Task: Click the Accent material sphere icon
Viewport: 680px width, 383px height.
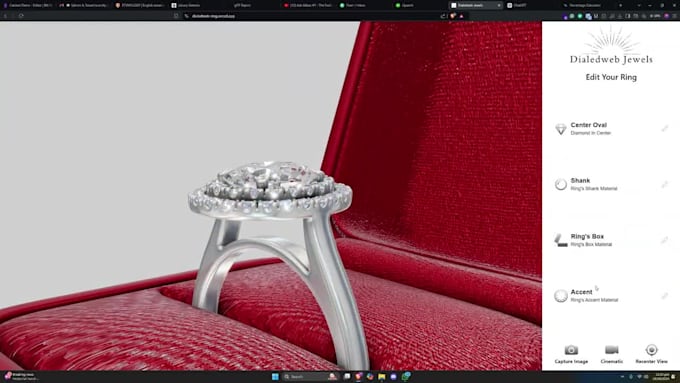Action: tap(561, 295)
